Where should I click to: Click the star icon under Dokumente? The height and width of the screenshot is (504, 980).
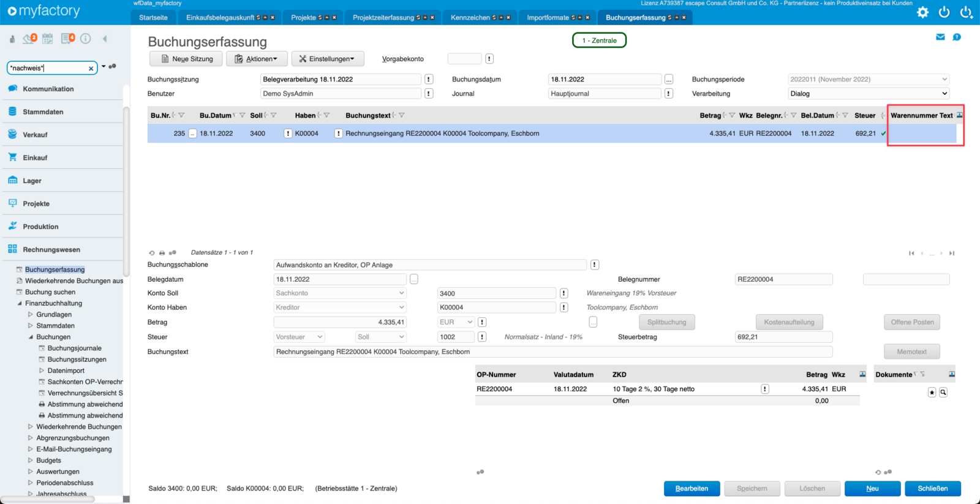[x=932, y=393]
